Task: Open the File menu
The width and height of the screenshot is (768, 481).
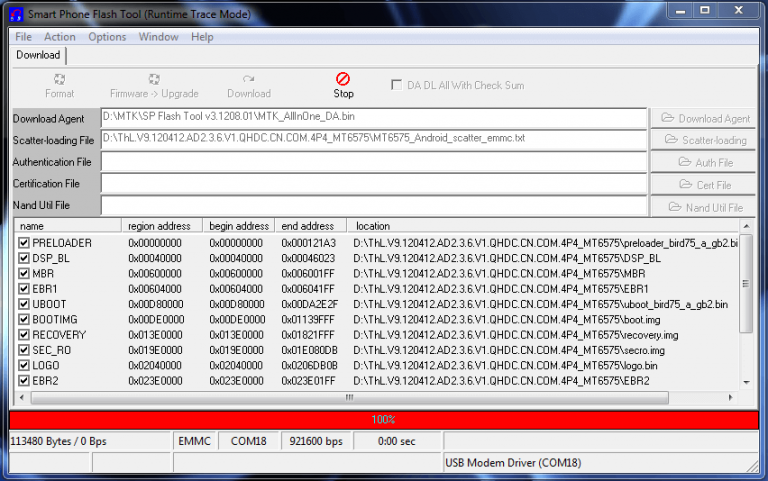Action: (x=23, y=37)
